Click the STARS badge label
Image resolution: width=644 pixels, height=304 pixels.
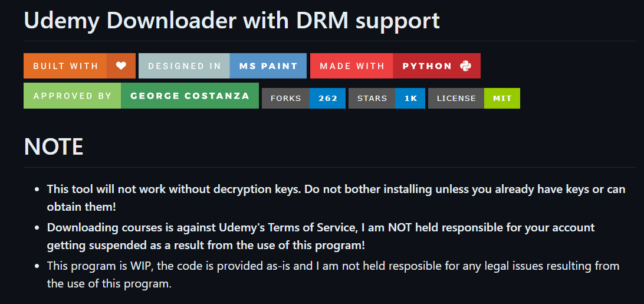[372, 99]
